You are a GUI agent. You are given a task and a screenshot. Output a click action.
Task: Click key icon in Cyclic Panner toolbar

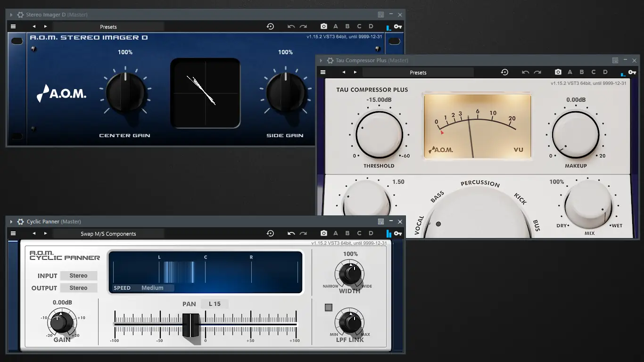pos(398,233)
